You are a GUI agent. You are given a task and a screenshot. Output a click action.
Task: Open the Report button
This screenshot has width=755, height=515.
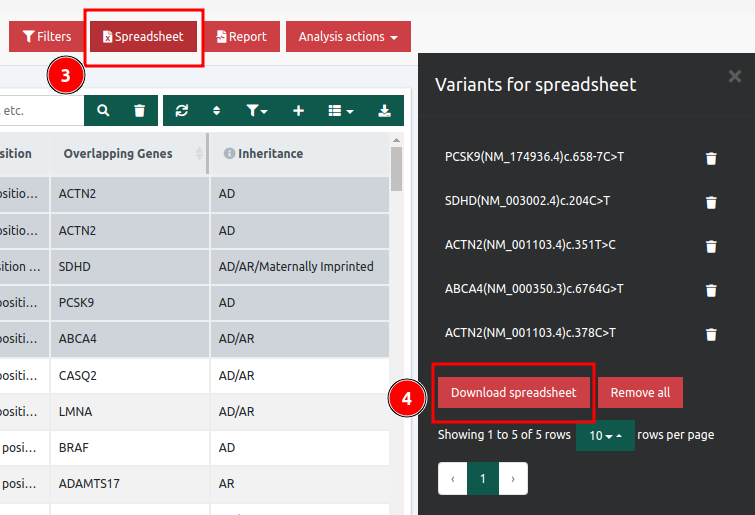(x=241, y=37)
